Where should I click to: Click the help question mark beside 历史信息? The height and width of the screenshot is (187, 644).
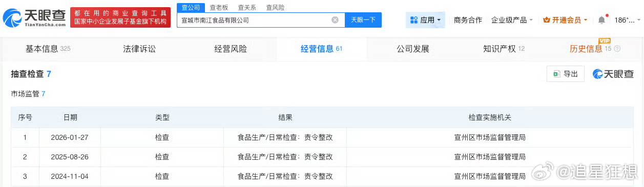pyautogui.click(x=617, y=49)
